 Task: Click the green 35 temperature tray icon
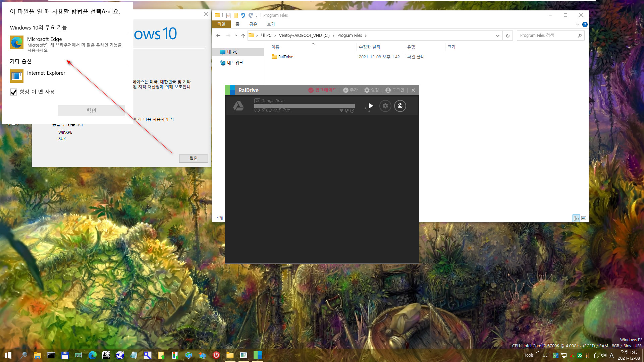point(580,355)
